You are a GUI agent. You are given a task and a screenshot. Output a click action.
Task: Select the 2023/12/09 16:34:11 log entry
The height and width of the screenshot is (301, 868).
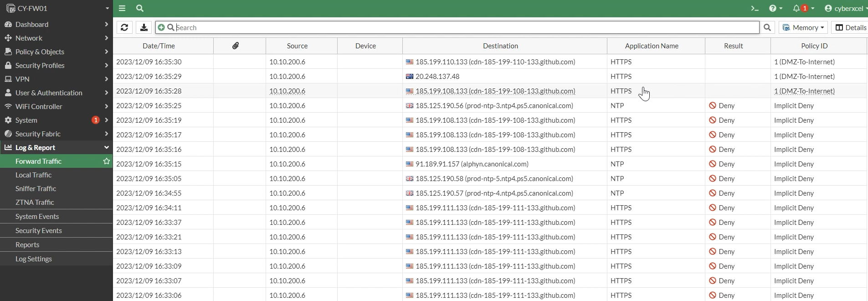(490, 208)
